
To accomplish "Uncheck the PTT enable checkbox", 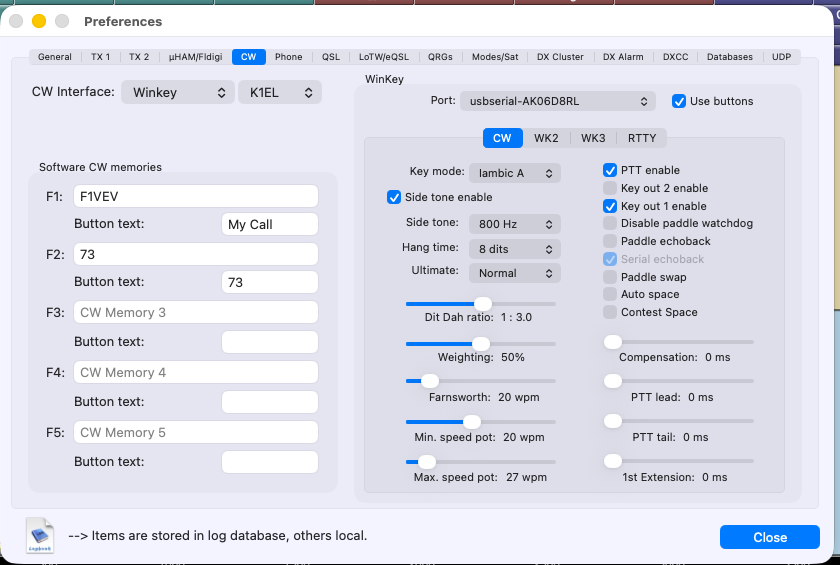I will [610, 170].
